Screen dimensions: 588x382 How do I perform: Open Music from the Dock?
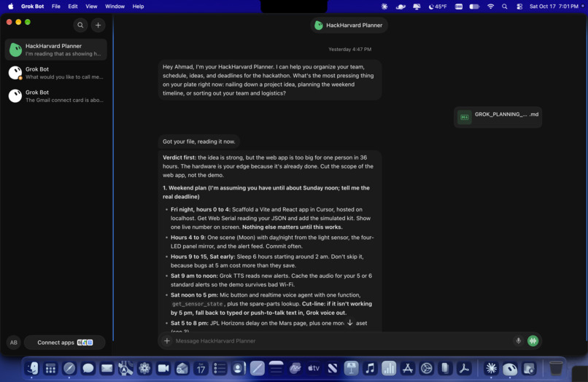click(370, 368)
